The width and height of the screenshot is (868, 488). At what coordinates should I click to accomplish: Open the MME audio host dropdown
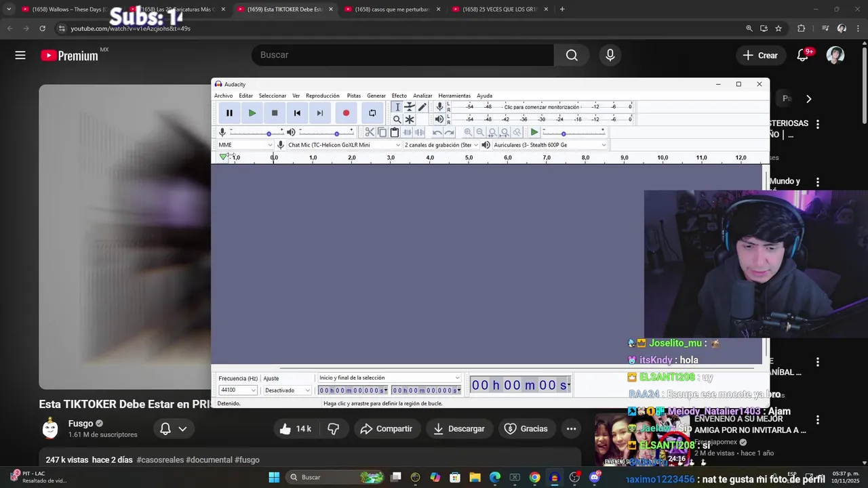point(245,145)
